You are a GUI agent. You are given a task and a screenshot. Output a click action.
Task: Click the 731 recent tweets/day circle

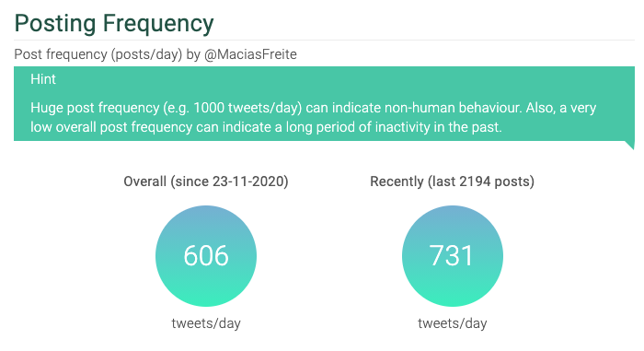click(x=453, y=256)
